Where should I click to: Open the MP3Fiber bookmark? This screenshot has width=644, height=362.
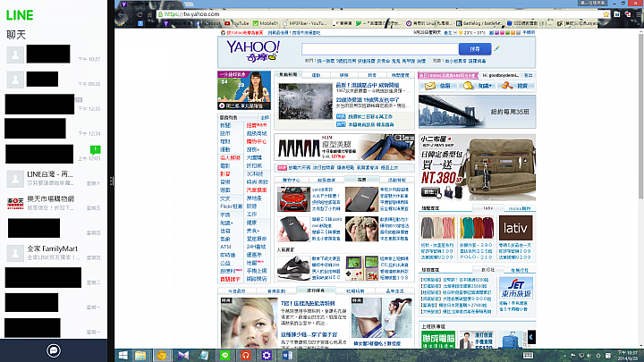(x=305, y=23)
